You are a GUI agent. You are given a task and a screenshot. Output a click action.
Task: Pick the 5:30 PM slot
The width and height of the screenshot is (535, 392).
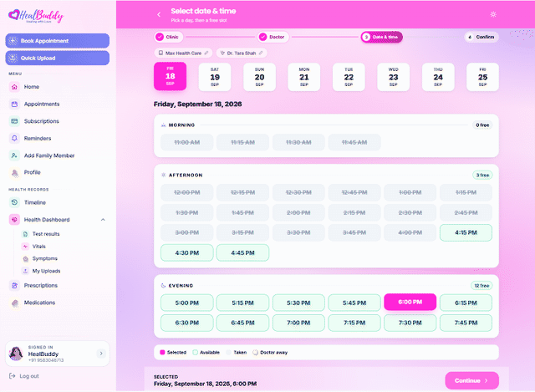pos(298,303)
